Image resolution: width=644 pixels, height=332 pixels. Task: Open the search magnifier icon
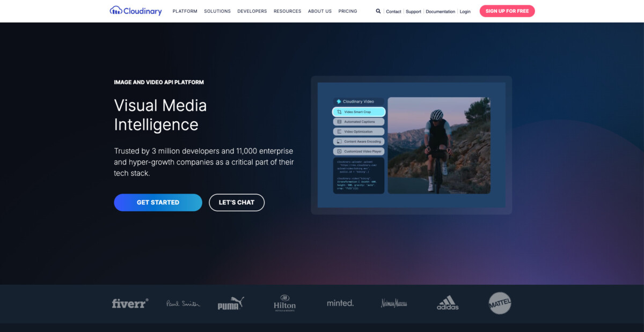378,11
